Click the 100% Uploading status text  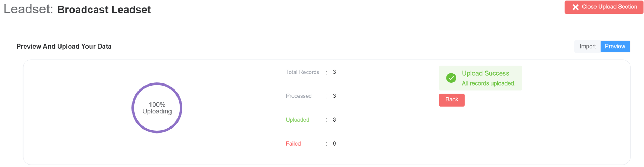[x=157, y=108]
